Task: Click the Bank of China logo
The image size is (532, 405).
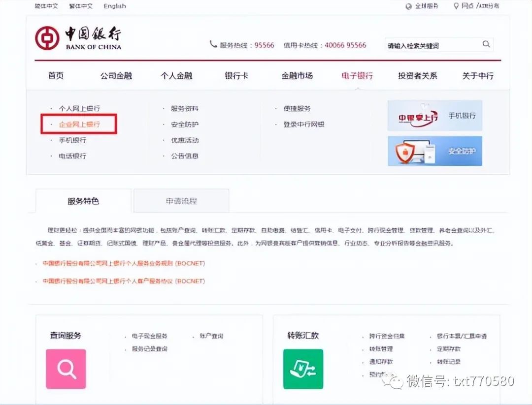Action: pyautogui.click(x=79, y=37)
